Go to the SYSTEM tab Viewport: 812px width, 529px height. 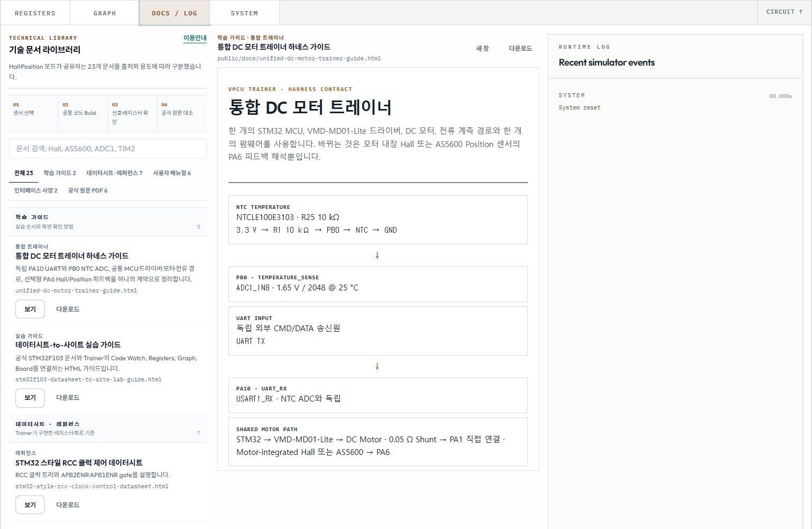pos(244,13)
